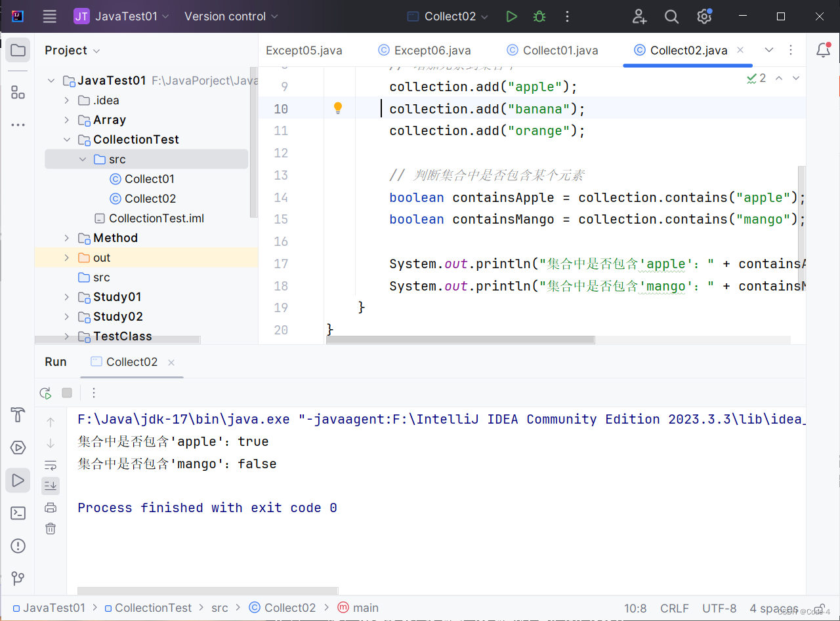
Task: Open the main hamburger menu
Action: point(50,16)
